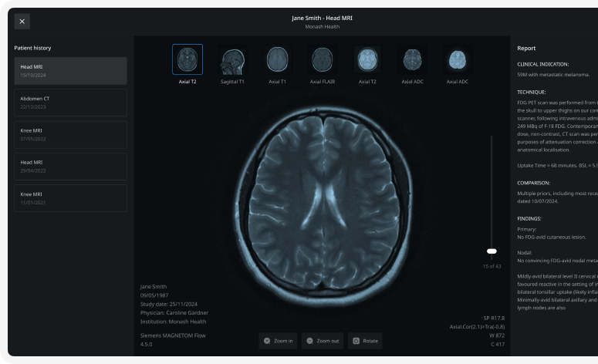Viewport: 598px width, 364px height.
Task: Open the last Axial ADC thumbnail
Action: coord(458,59)
